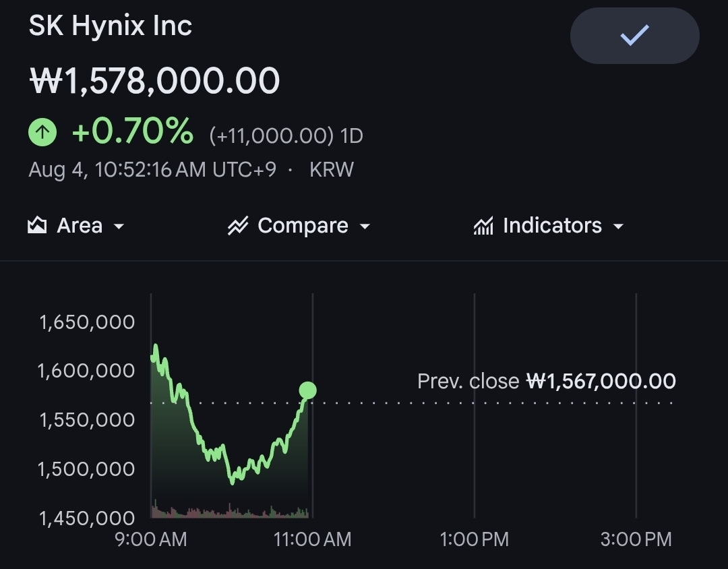
Task: Click the 1,600,000 axis label
Action: pyautogui.click(x=86, y=371)
